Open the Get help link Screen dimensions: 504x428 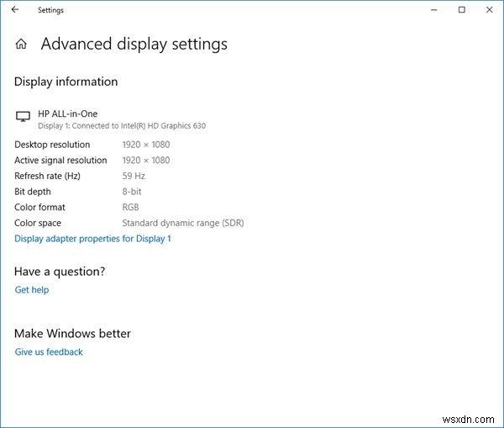[x=32, y=289]
